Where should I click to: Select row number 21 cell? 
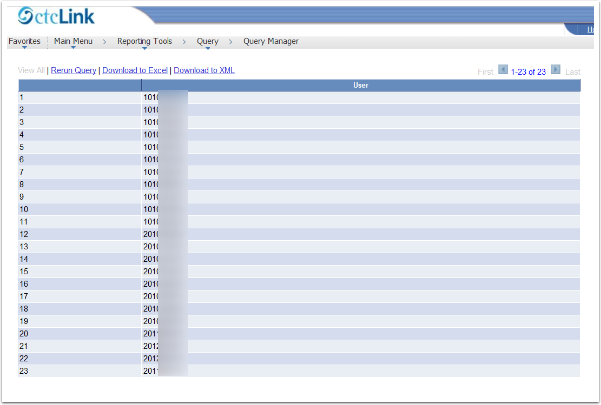(80, 346)
